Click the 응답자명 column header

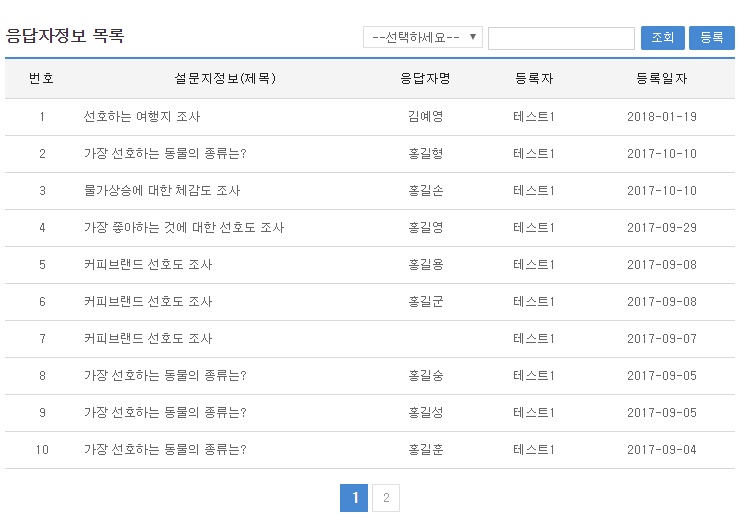point(425,79)
